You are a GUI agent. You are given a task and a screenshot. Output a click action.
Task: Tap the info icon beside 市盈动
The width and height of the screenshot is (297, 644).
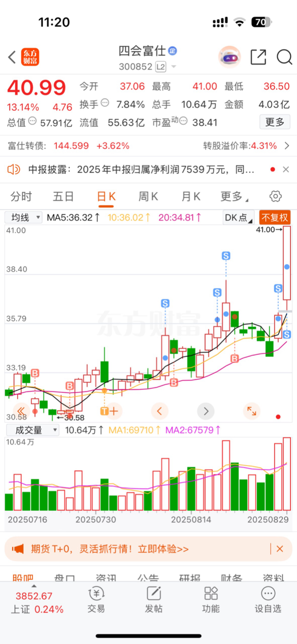183,121
